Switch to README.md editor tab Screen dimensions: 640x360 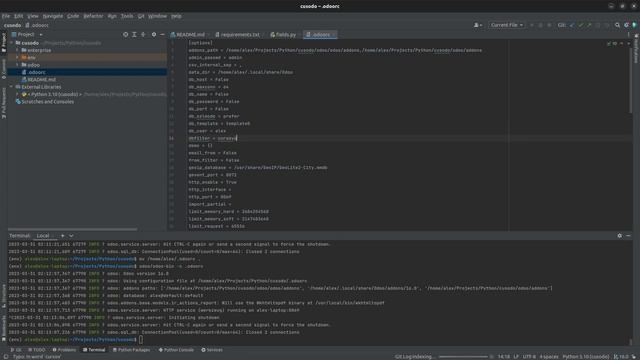coord(188,35)
